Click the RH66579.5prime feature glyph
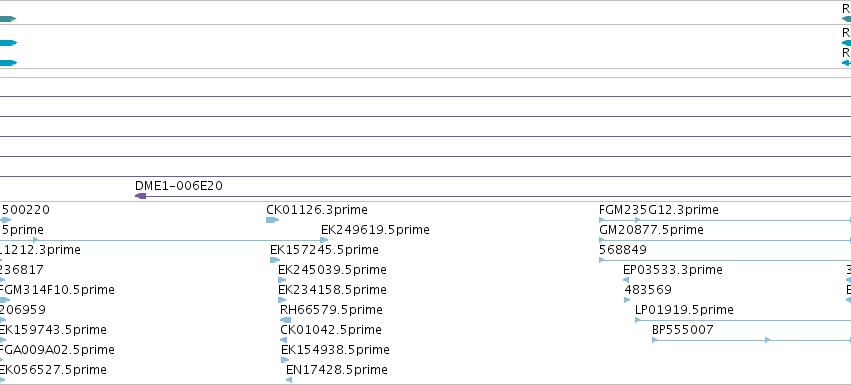851x385 pixels. [285, 320]
